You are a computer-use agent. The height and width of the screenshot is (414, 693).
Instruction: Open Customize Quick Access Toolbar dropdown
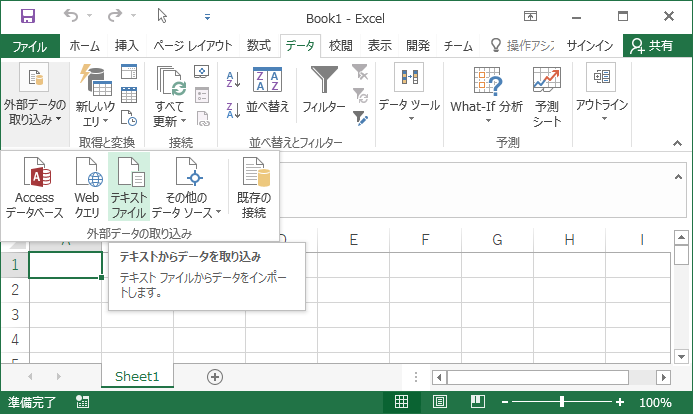coord(207,17)
